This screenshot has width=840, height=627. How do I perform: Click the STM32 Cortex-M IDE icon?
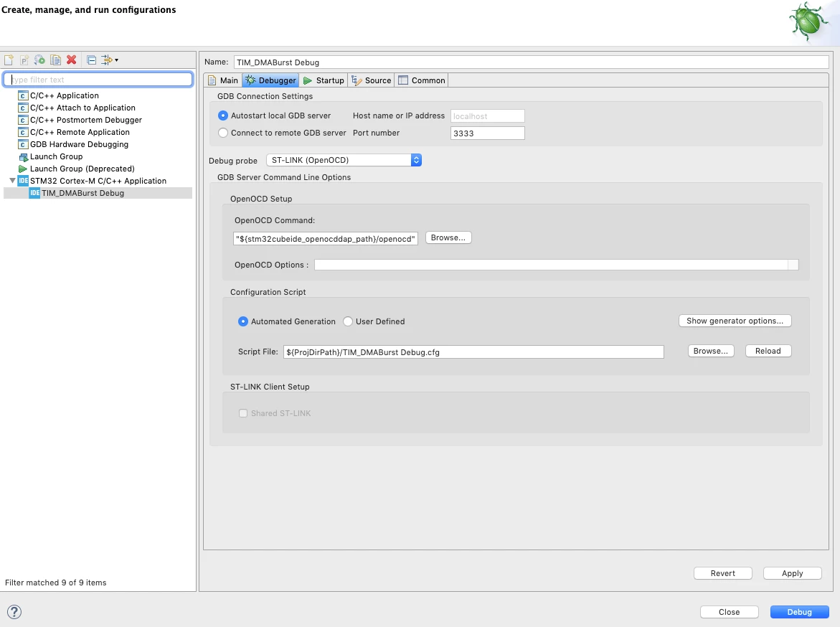tap(23, 181)
